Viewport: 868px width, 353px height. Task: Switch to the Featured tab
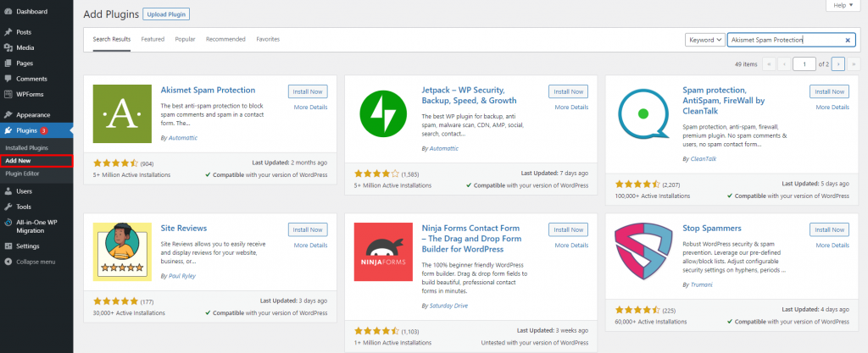(153, 39)
